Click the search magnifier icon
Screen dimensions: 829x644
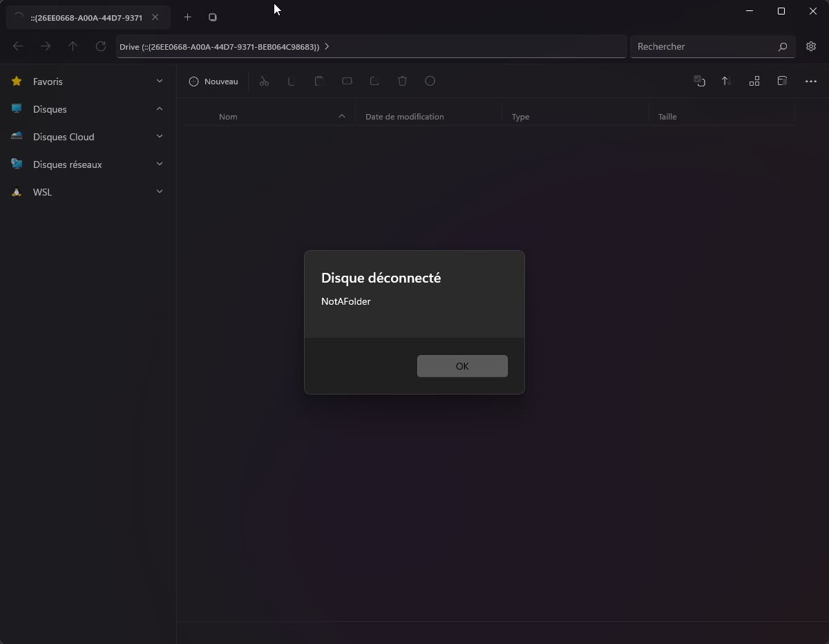[x=783, y=47]
